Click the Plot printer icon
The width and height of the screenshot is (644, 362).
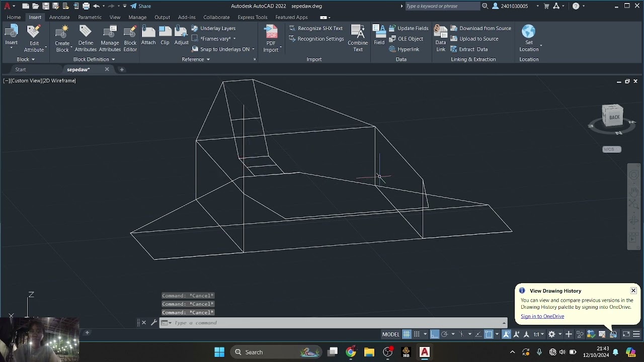point(86,6)
